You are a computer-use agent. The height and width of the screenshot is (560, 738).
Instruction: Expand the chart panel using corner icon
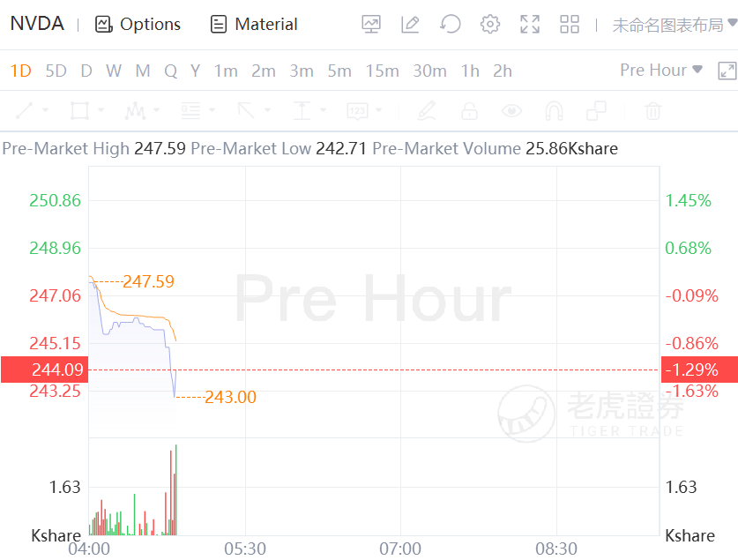tap(727, 71)
